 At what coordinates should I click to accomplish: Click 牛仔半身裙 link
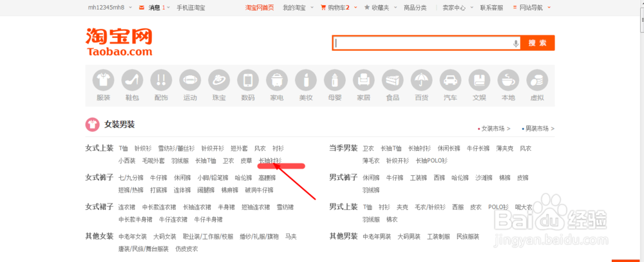(208, 220)
